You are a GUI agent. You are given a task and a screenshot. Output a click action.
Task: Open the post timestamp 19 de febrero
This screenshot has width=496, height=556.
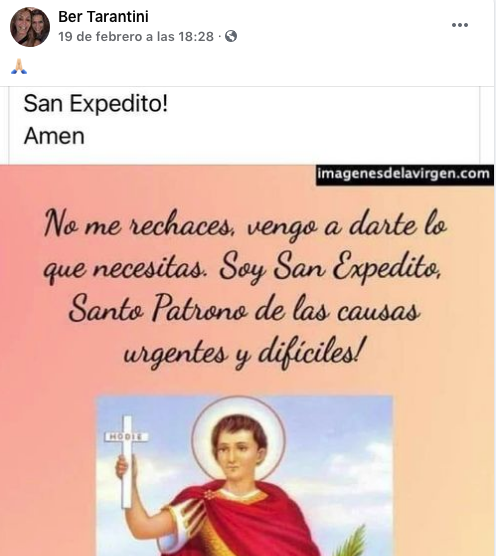click(x=136, y=36)
